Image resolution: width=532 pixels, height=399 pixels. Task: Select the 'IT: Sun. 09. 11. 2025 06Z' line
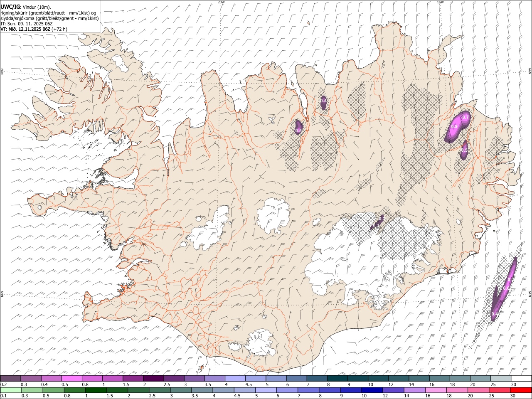tap(26, 24)
